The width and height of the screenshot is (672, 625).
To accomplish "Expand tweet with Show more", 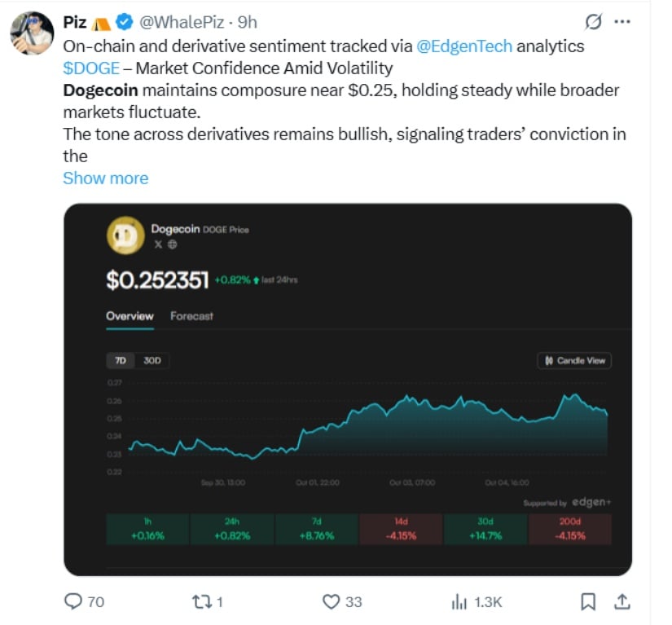I will 106,178.
